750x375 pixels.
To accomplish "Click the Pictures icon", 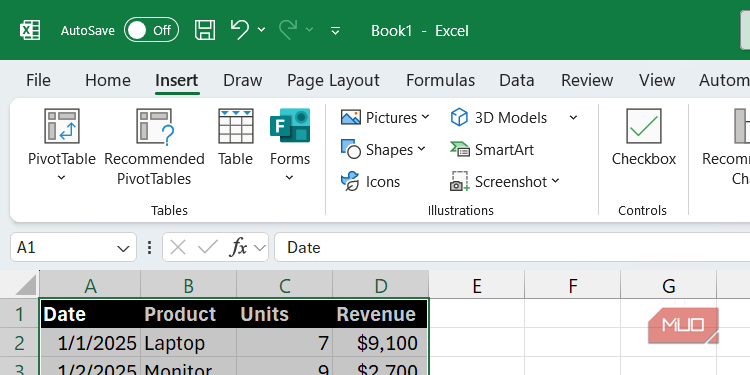I will click(351, 117).
